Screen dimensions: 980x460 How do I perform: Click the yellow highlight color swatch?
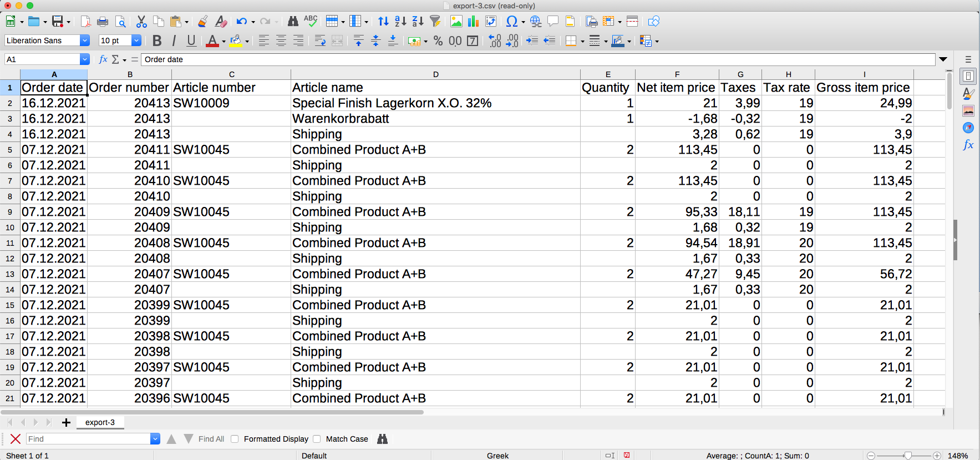(x=236, y=41)
